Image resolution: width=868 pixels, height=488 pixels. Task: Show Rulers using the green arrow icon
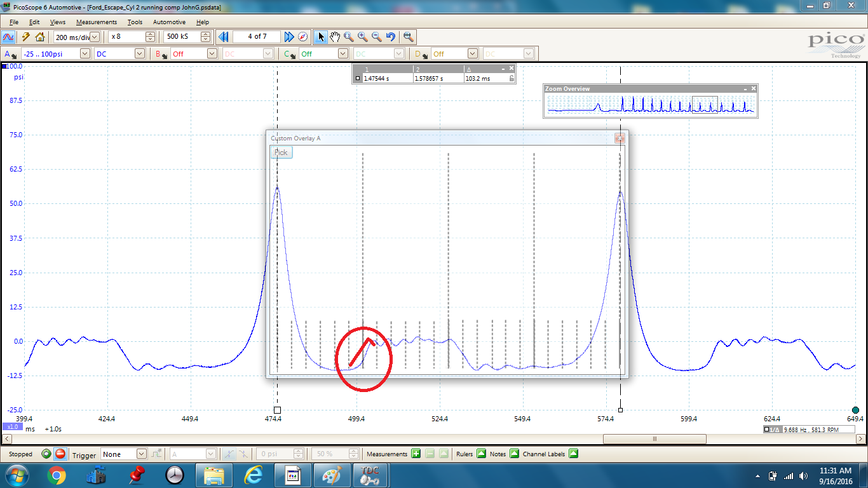[x=481, y=454]
